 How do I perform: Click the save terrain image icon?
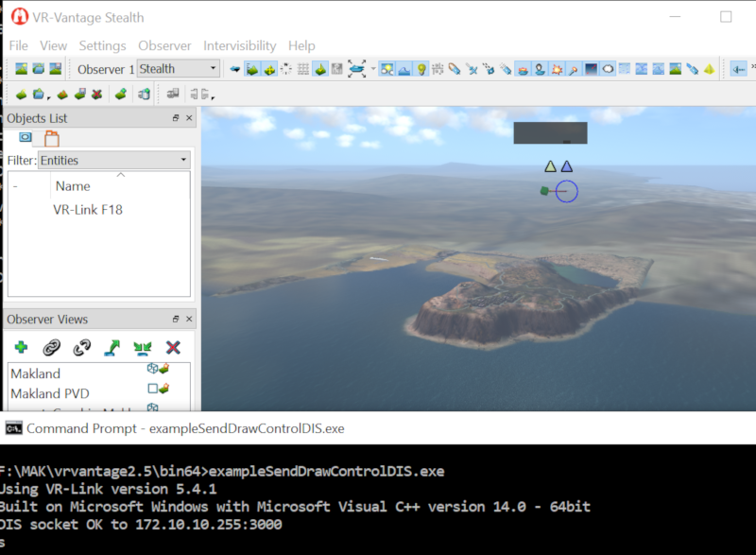pos(56,69)
